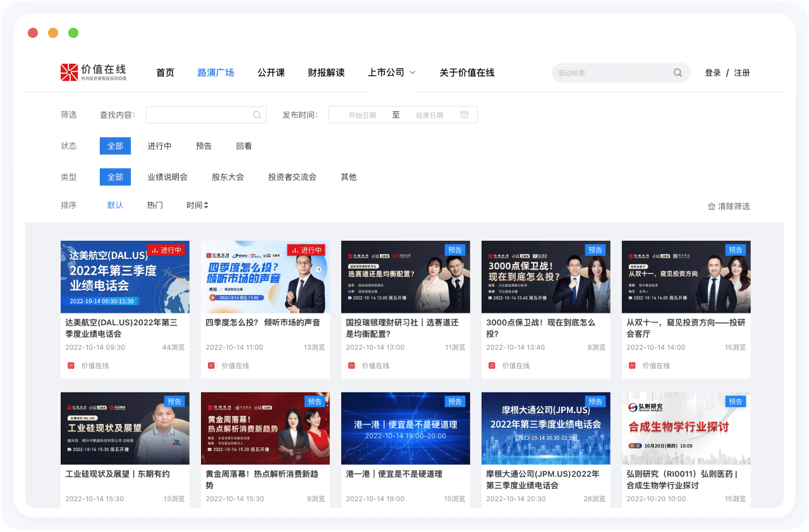Screen dimensions: 809x532
Task: Filter type by 其他
Action: coord(349,177)
